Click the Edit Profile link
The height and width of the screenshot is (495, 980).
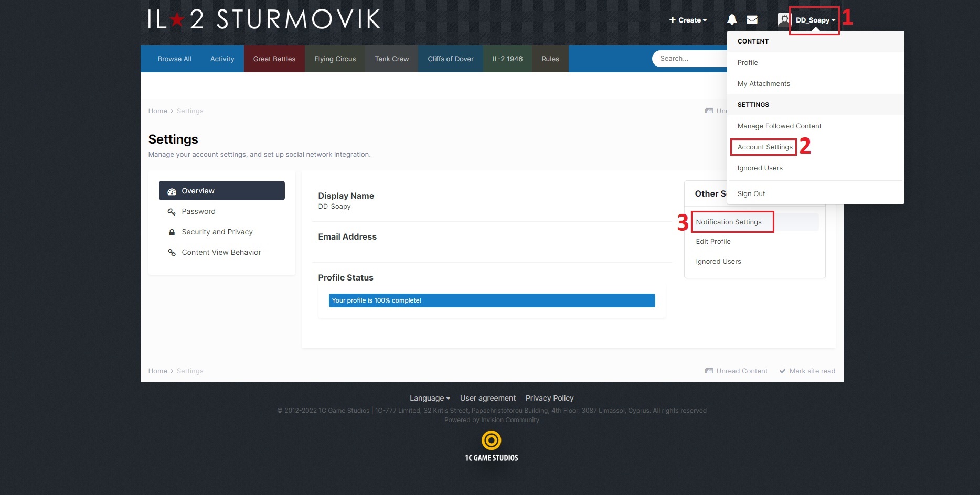(713, 241)
